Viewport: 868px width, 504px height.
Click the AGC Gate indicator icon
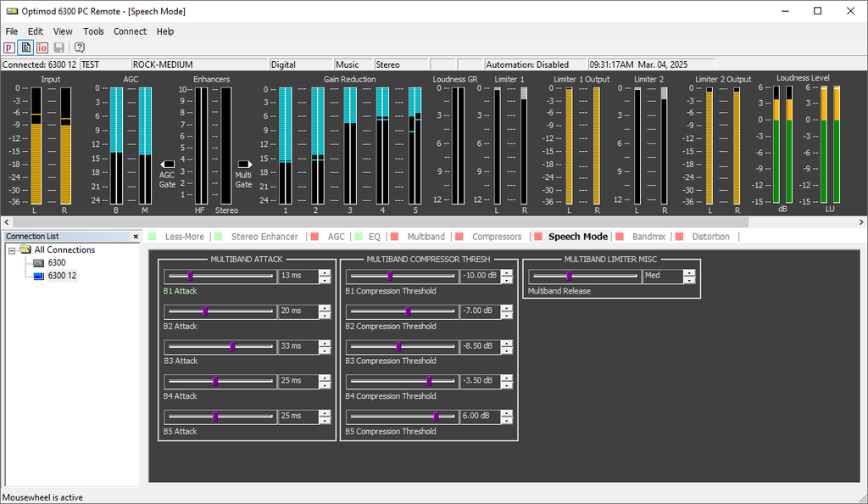pyautogui.click(x=168, y=164)
